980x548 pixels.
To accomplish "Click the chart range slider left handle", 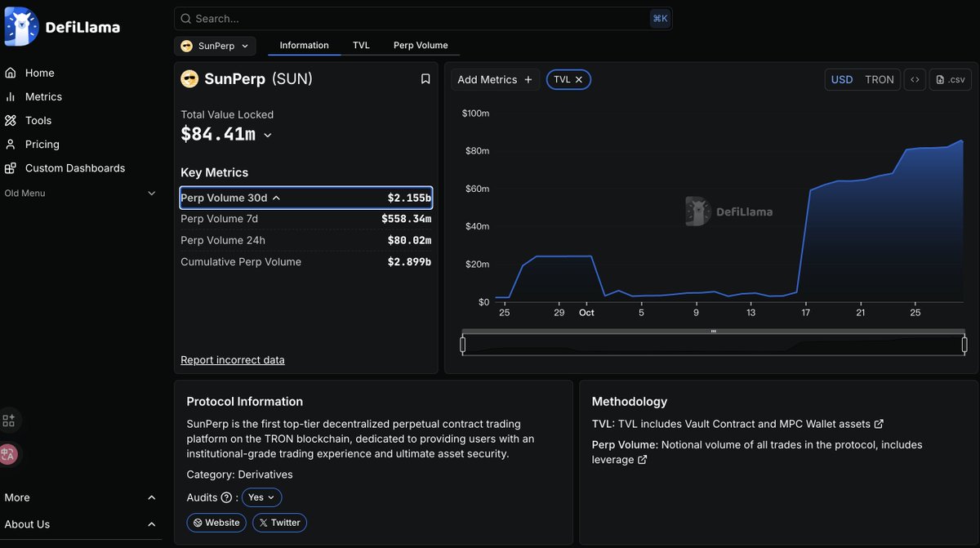I will (463, 345).
